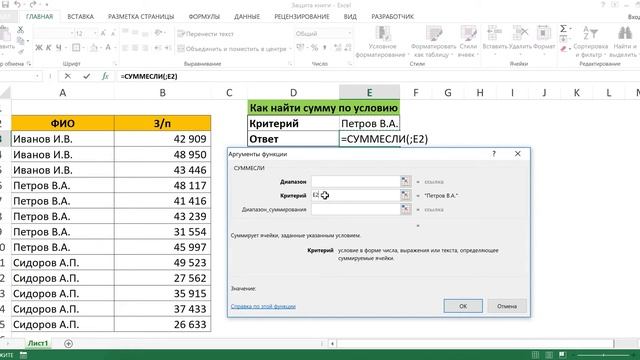The height and width of the screenshot is (360, 640).
Task: Expand the Объединить и поместить в центре dropdown arrow
Action: click(x=290, y=49)
